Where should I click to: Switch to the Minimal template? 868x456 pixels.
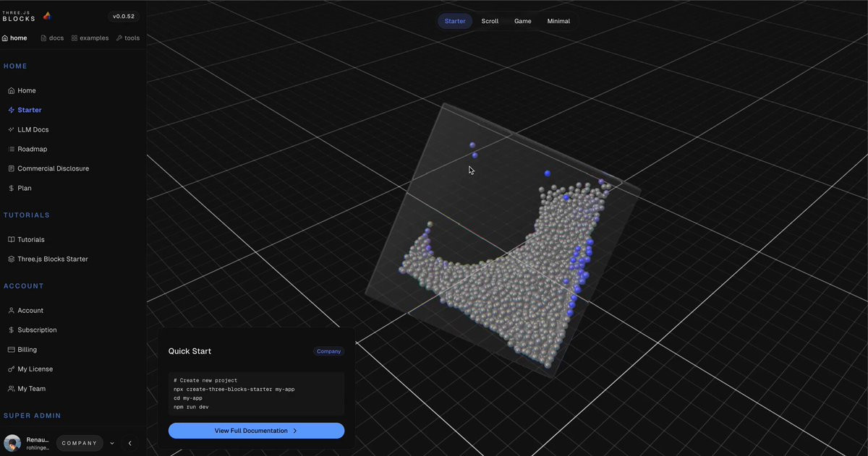(558, 21)
